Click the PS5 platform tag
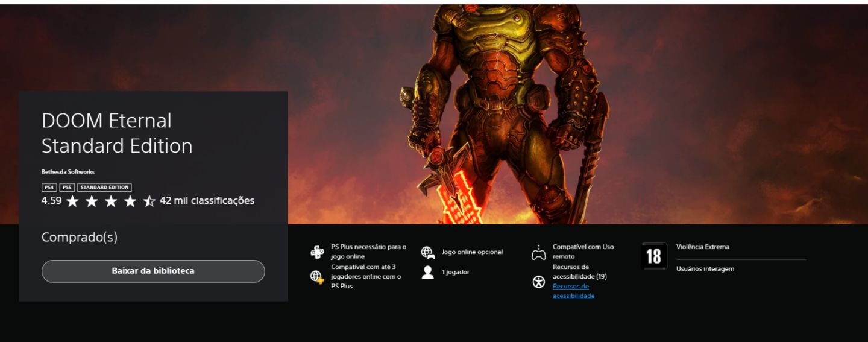 [x=67, y=188]
